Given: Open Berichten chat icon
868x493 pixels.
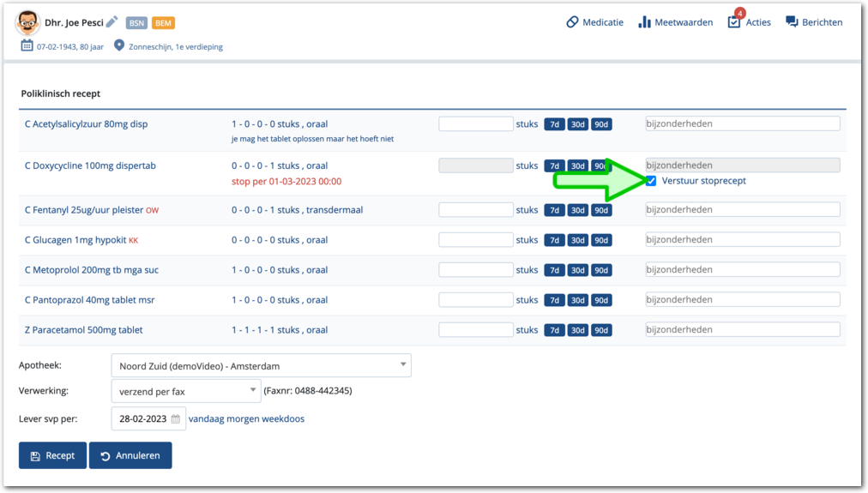Looking at the screenshot, I should (x=792, y=22).
